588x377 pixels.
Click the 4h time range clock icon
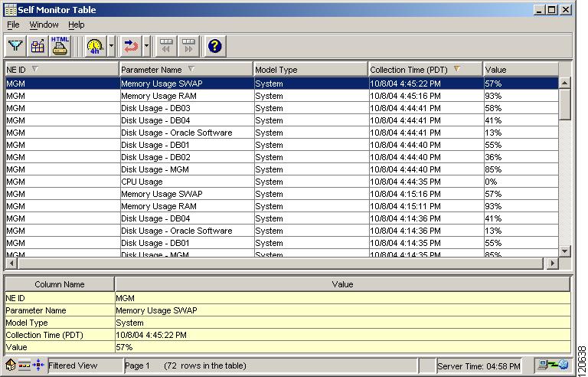click(x=95, y=46)
